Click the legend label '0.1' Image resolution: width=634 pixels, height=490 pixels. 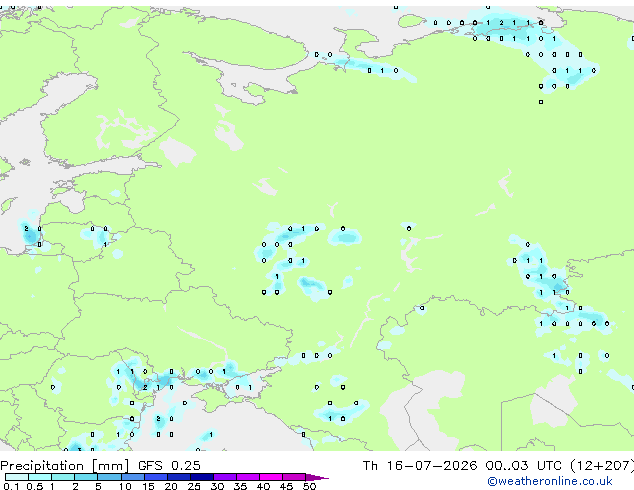click(12, 486)
